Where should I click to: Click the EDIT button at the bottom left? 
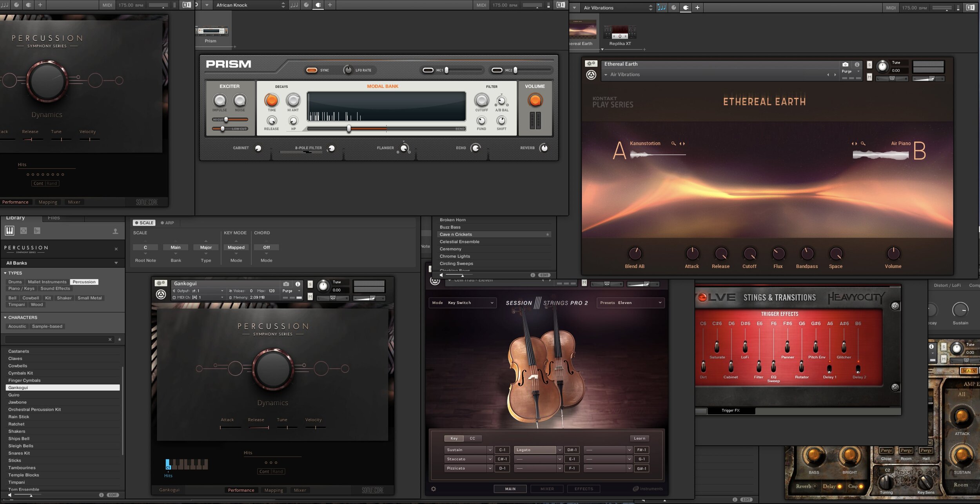[112, 495]
